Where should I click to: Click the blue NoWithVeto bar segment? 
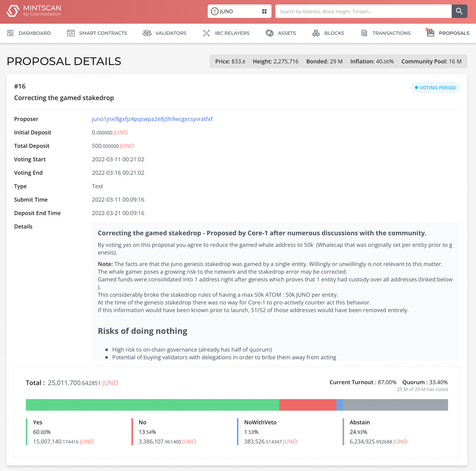coord(339,405)
